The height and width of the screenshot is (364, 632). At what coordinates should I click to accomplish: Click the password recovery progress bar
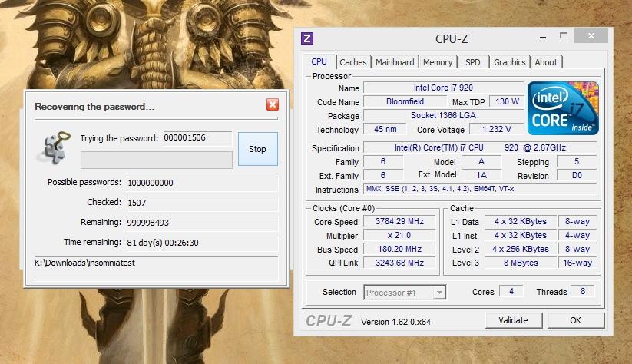point(157,160)
